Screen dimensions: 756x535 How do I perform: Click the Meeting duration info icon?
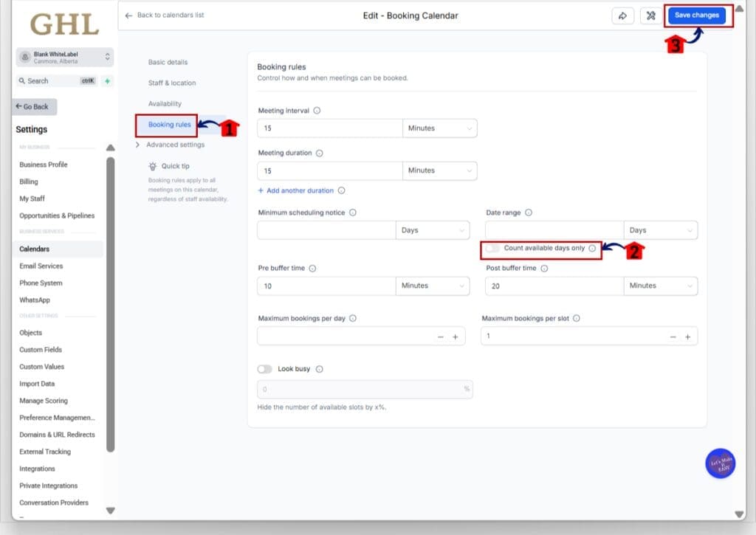pyautogui.click(x=319, y=153)
